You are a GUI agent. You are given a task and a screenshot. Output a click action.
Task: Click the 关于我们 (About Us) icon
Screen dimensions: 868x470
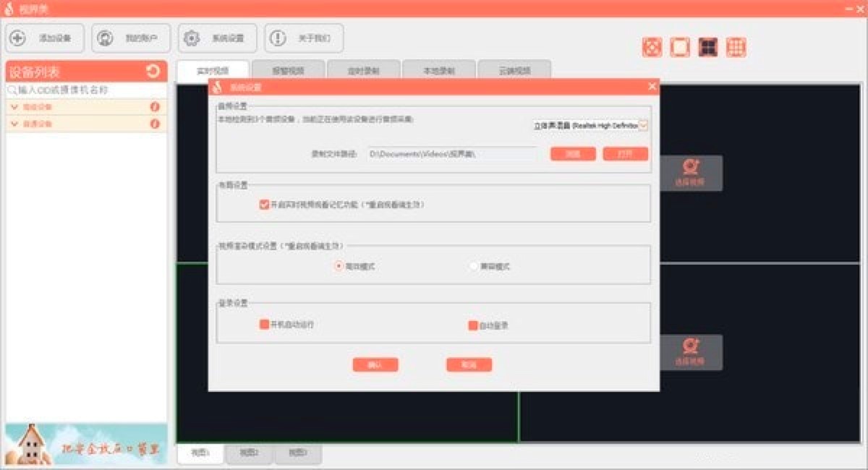276,38
